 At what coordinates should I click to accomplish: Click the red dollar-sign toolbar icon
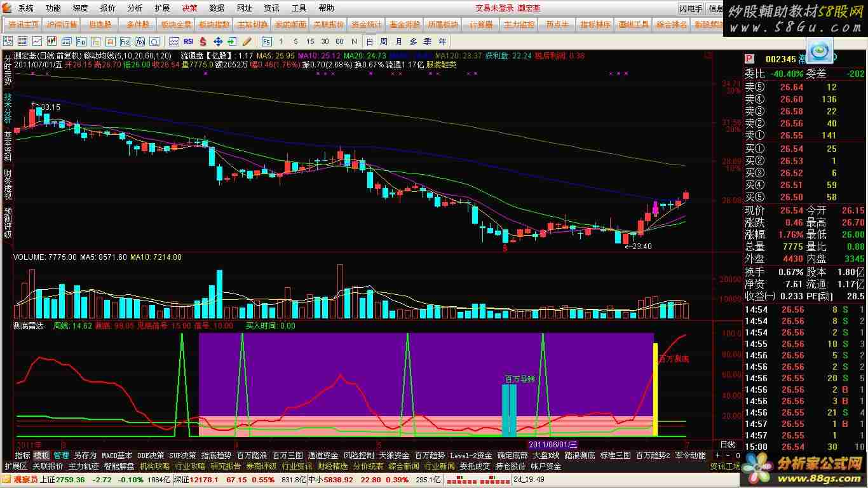tap(203, 41)
